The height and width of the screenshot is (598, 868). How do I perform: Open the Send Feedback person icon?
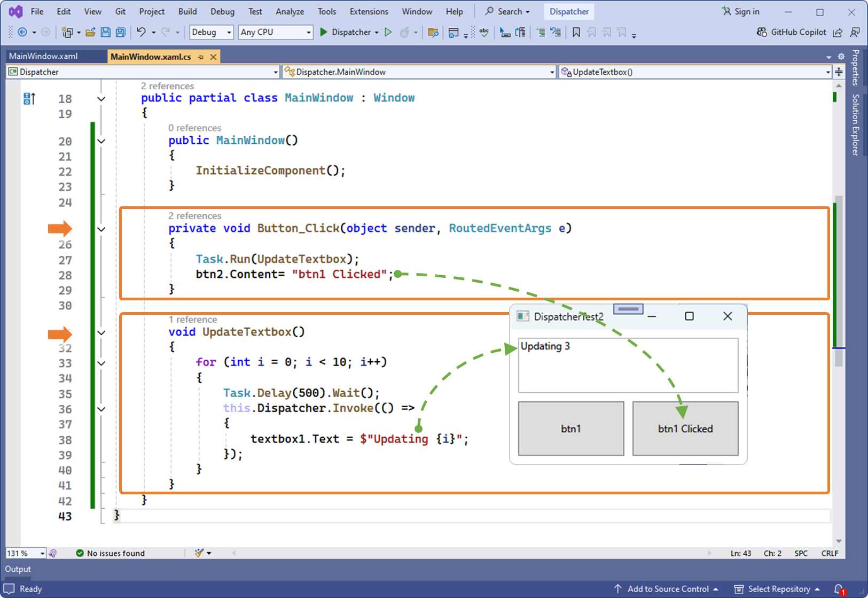click(855, 33)
